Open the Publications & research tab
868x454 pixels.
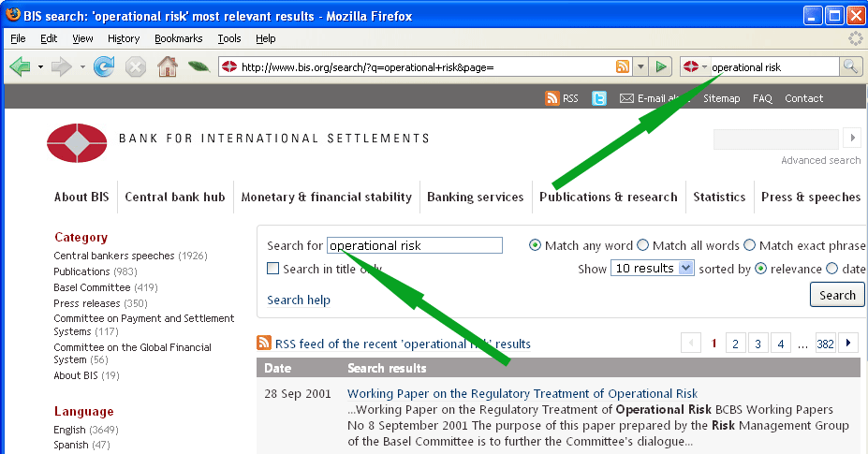[608, 197]
